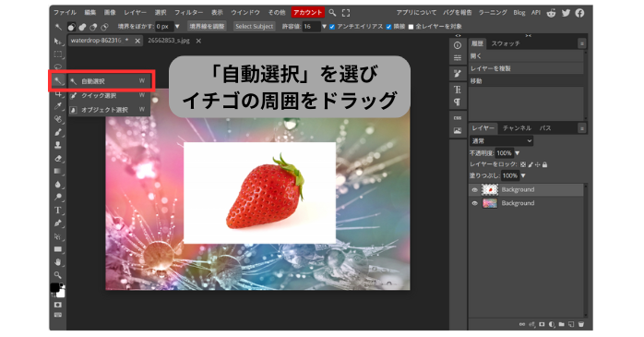Select the Eraser tool
This screenshot has height=337, width=644.
[x=58, y=158]
